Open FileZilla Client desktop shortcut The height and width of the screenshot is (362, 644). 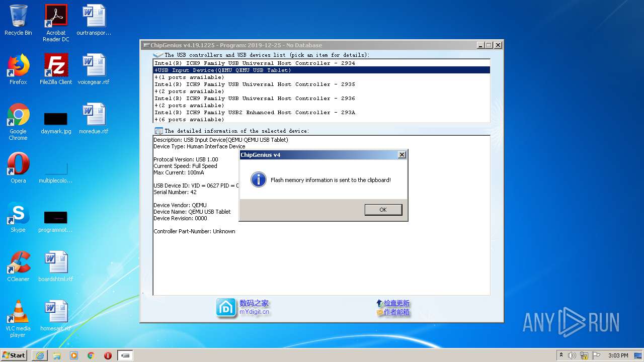pos(56,69)
